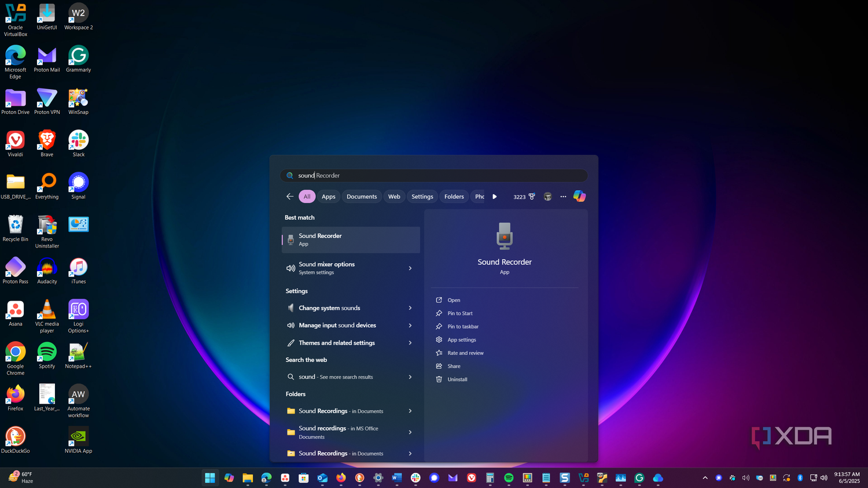Viewport: 868px width, 488px height.
Task: Open NVIDIA App desktop shortcut
Action: coord(78,441)
